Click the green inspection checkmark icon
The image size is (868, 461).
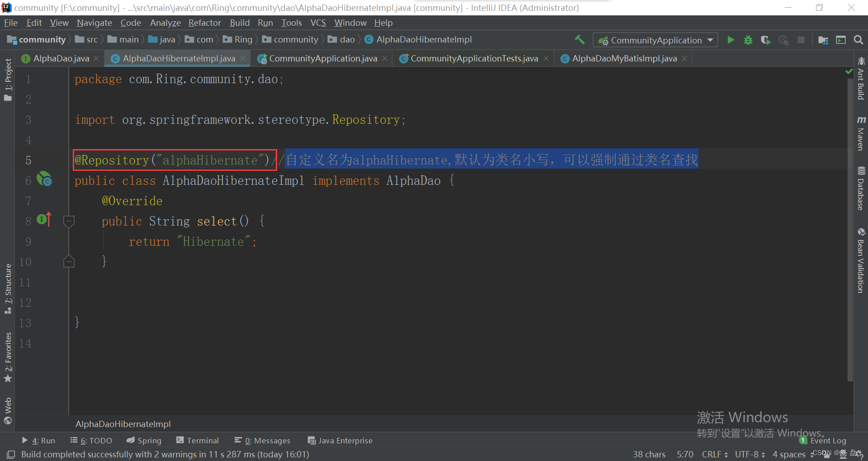[x=849, y=71]
